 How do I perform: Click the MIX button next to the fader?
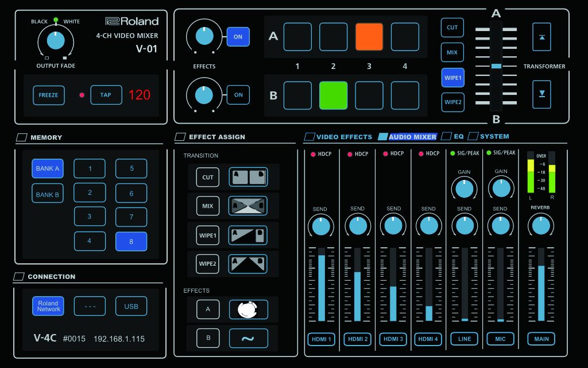[452, 52]
